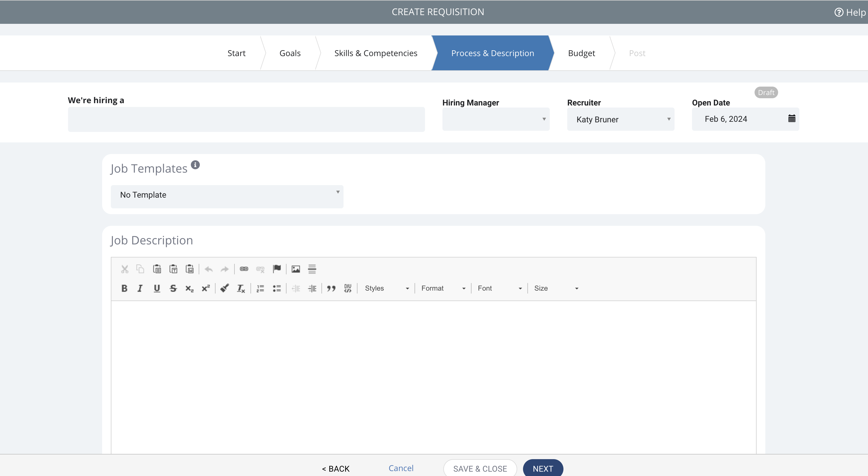Click the Open Date field Feb 6, 2024
Screen dimensions: 868x476
click(x=745, y=119)
